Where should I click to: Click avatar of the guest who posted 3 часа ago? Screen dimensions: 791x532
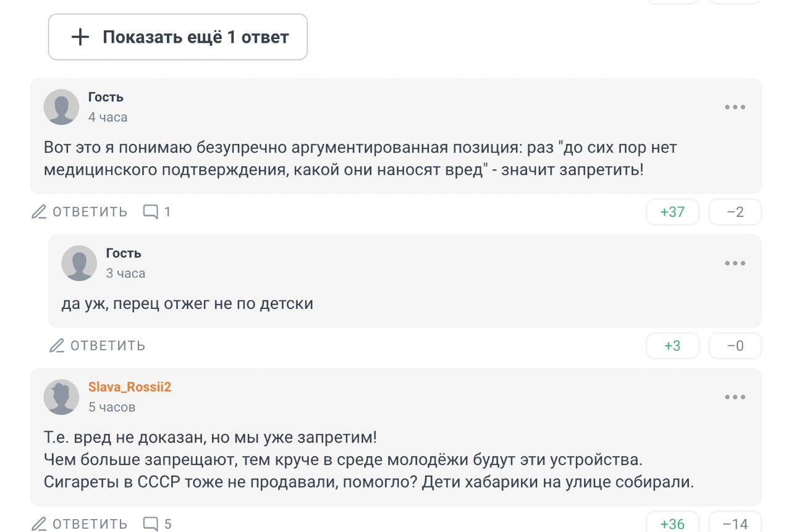click(79, 263)
